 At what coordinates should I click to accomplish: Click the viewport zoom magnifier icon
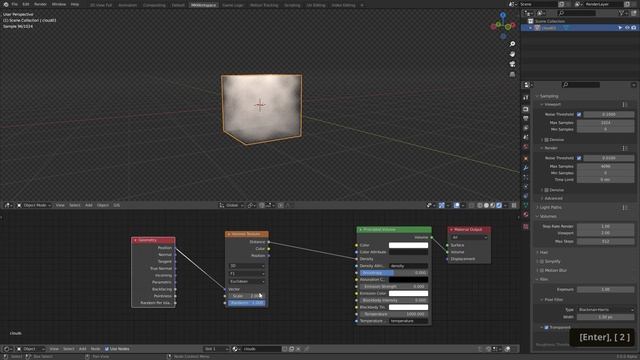(512, 44)
